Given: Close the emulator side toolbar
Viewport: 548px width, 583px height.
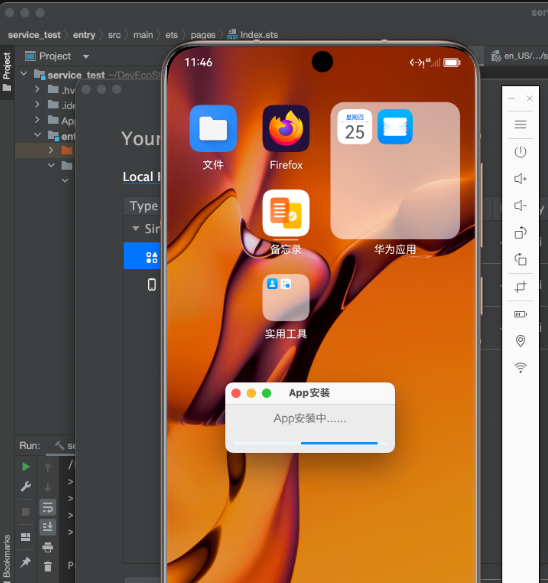Looking at the screenshot, I should point(530,98).
